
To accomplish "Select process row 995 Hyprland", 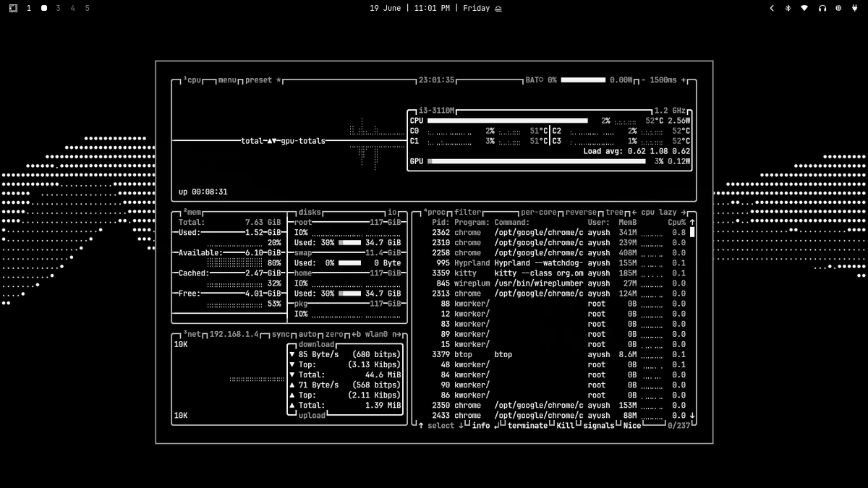I will 558,263.
